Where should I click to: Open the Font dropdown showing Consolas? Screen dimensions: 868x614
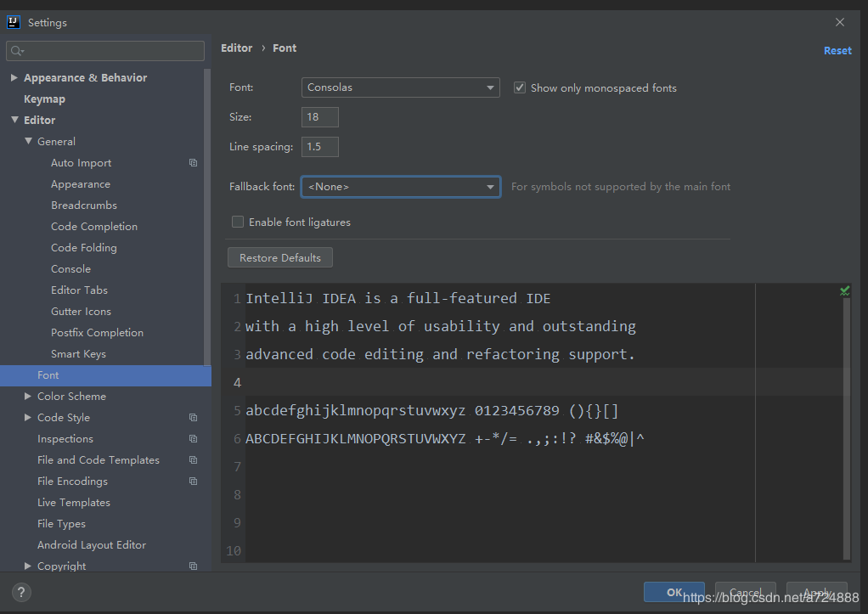click(x=400, y=87)
